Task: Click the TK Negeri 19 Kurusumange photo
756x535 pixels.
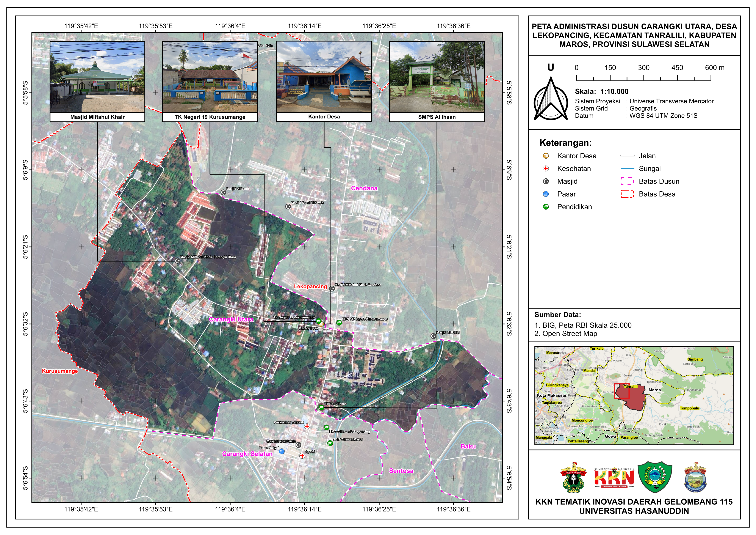Action: (210, 77)
